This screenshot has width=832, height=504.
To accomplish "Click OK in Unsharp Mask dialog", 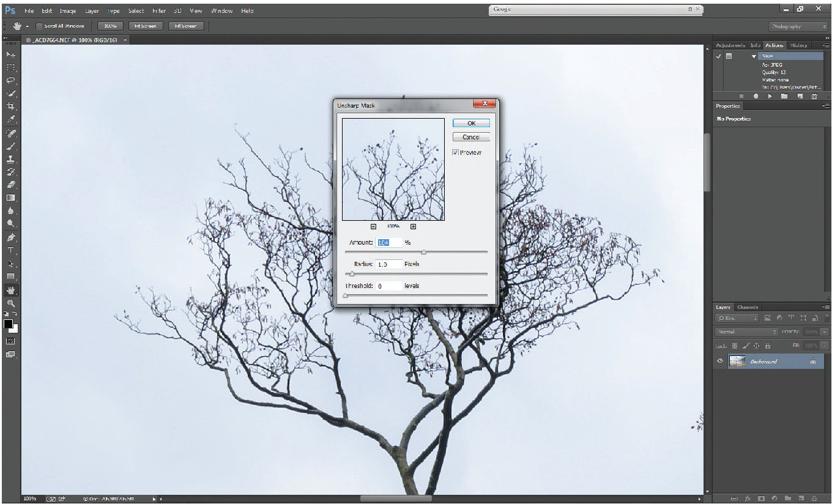I will 471,123.
